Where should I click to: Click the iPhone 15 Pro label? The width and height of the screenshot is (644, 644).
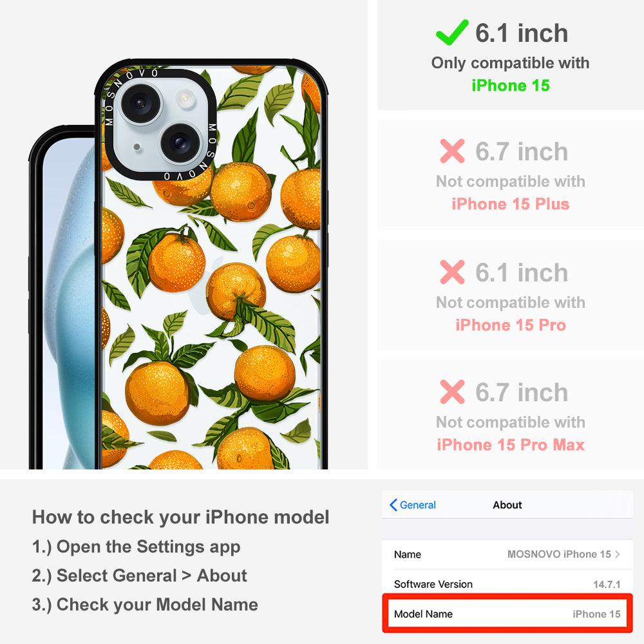pos(511,325)
